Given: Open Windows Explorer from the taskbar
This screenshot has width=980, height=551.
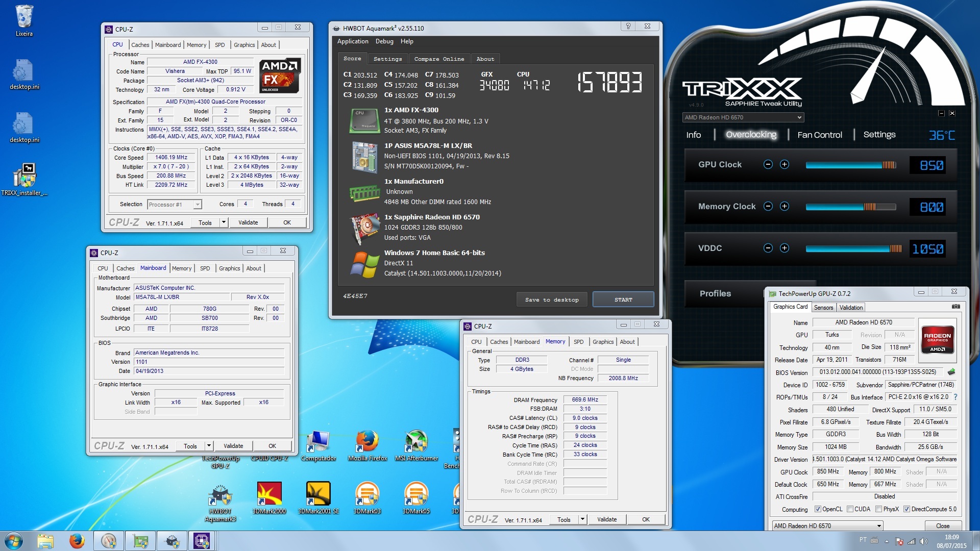Looking at the screenshot, I should [x=45, y=541].
